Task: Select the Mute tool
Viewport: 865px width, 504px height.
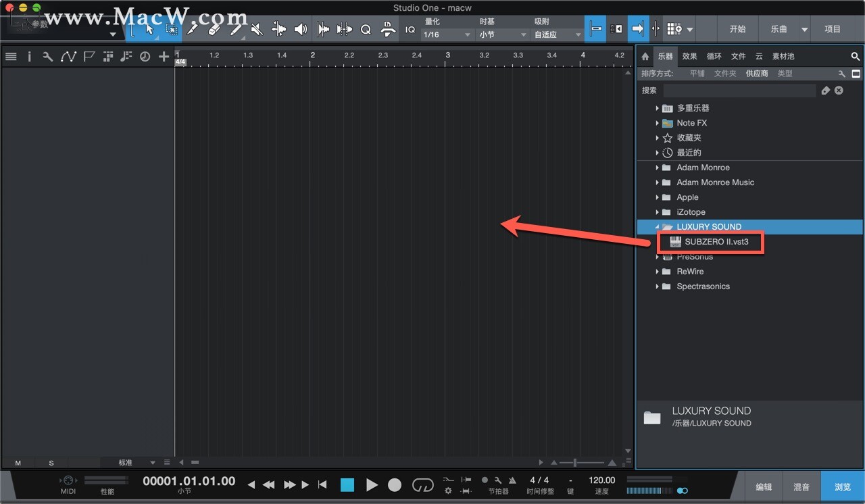Action: tap(257, 29)
